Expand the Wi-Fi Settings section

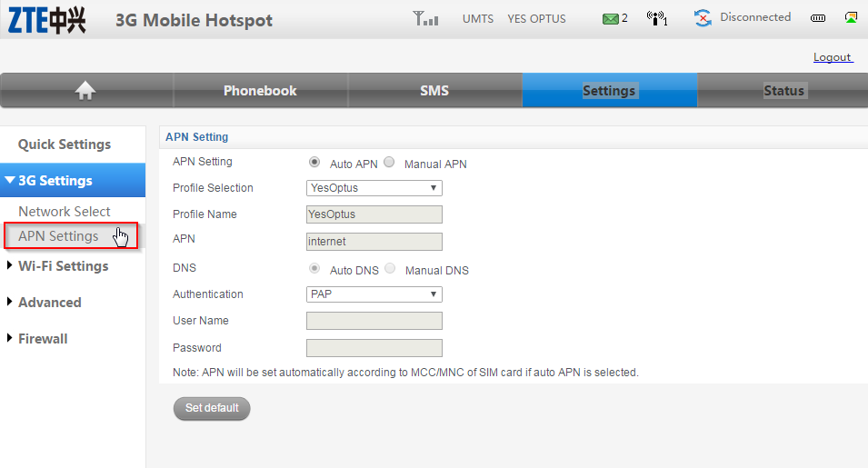coord(63,266)
